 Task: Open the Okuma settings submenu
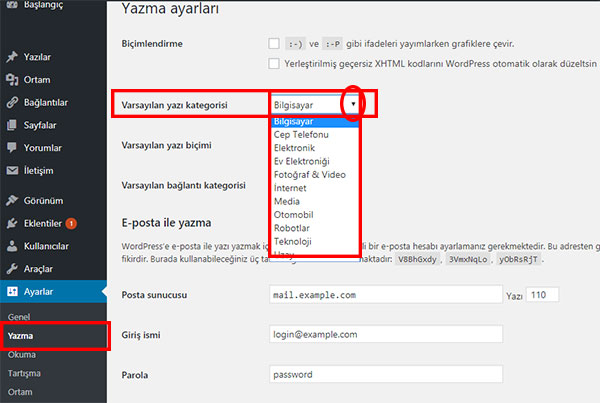pos(22,354)
